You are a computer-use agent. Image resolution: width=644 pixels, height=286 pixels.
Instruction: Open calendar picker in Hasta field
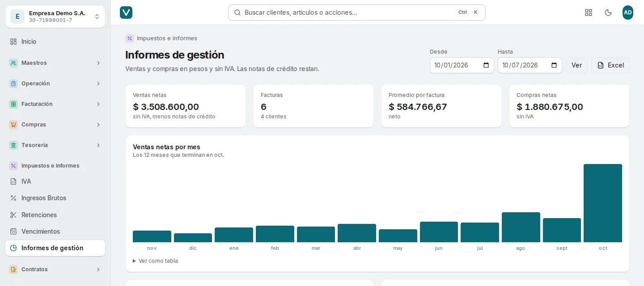coord(554,65)
